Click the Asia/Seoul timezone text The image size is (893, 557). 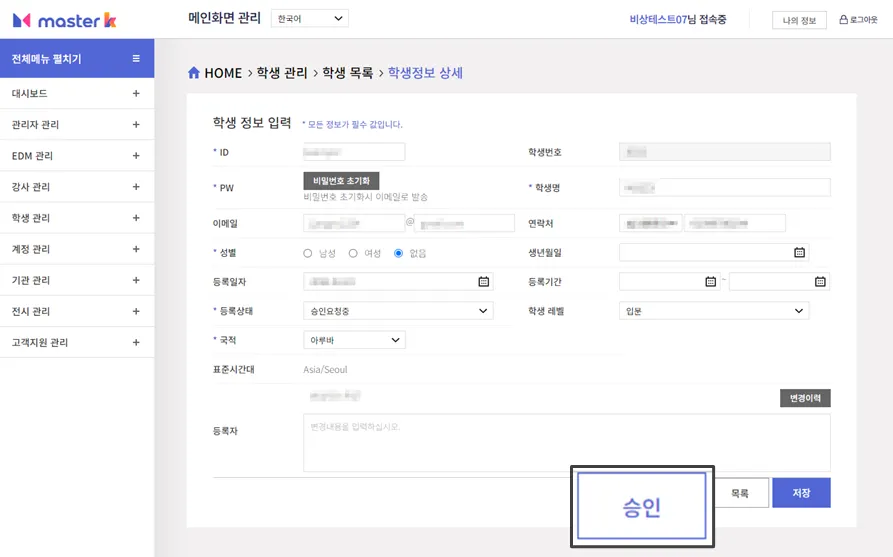(325, 370)
